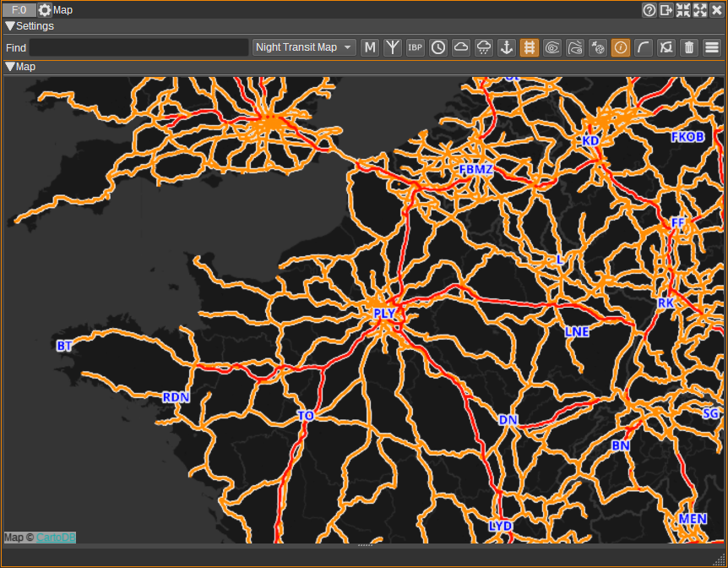Toggle the anchor sea marks icon

pyautogui.click(x=507, y=47)
